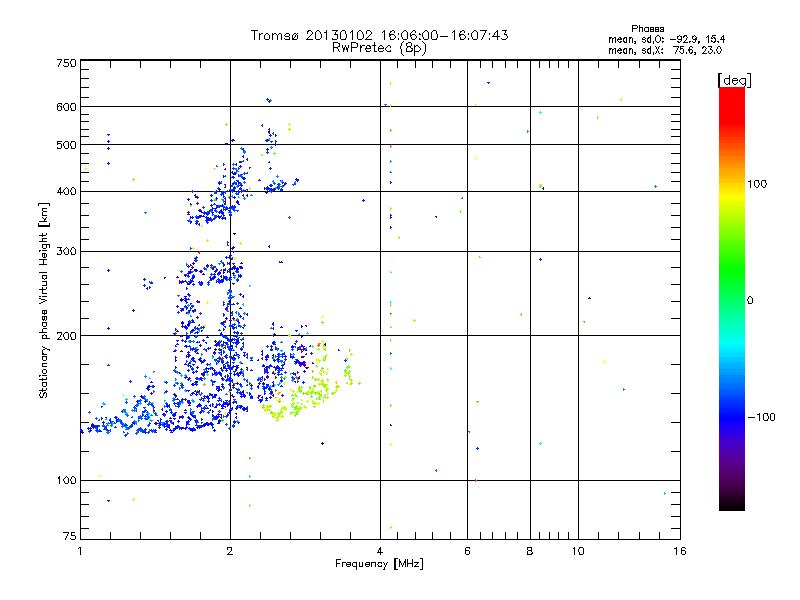
Task: Click the x-axis tick label '4'
Action: coord(380,551)
